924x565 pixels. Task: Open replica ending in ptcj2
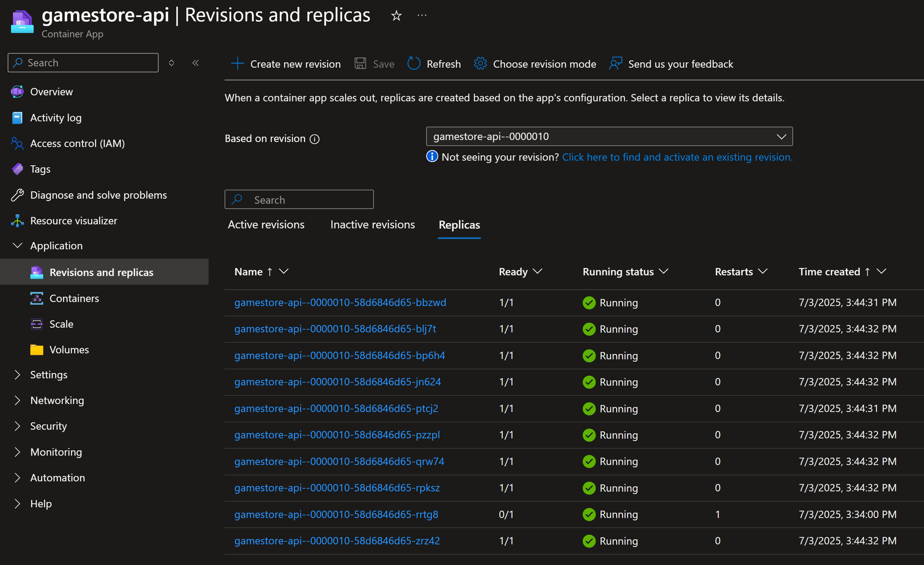tap(336, 408)
